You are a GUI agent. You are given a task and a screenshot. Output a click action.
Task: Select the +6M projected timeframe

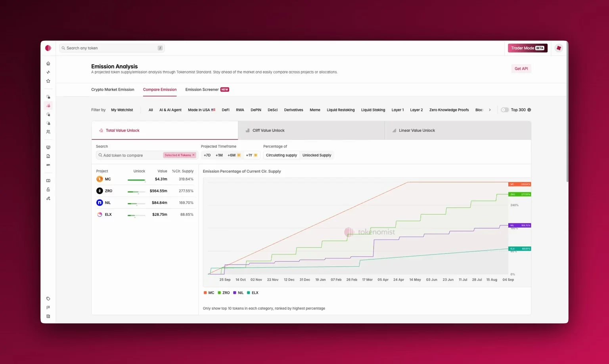[x=234, y=155]
